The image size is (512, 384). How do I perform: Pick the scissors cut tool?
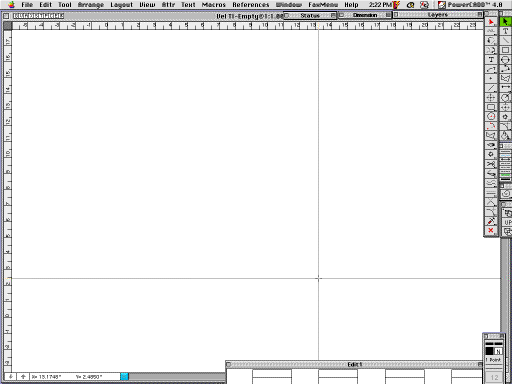[x=491, y=164]
